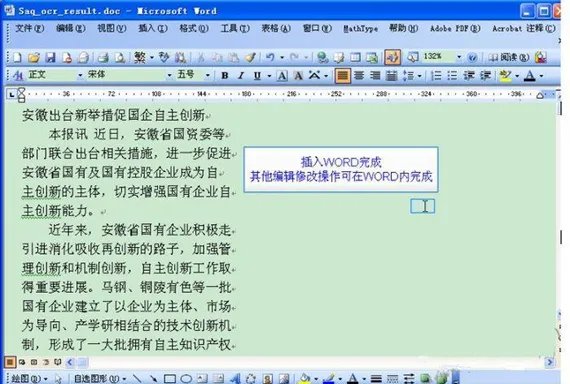The image size is (570, 384).
Task: Open the 视图(V) menu
Action: [x=112, y=28]
